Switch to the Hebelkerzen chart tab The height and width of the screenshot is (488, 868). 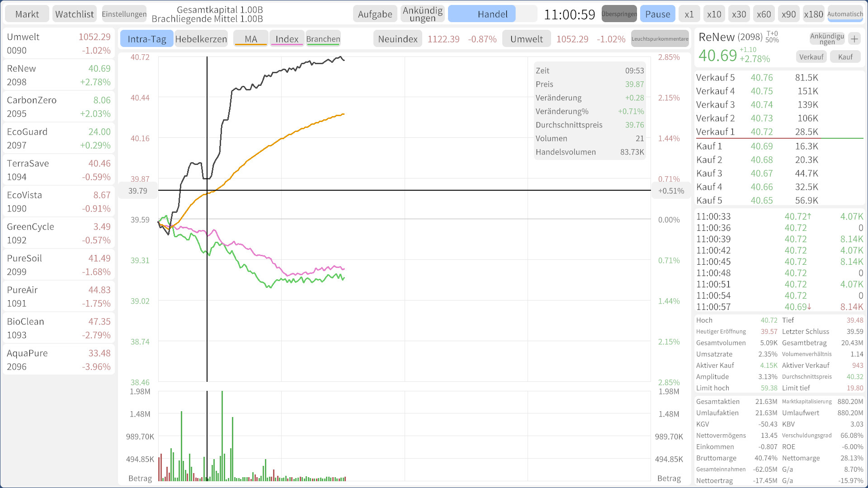[x=201, y=39]
